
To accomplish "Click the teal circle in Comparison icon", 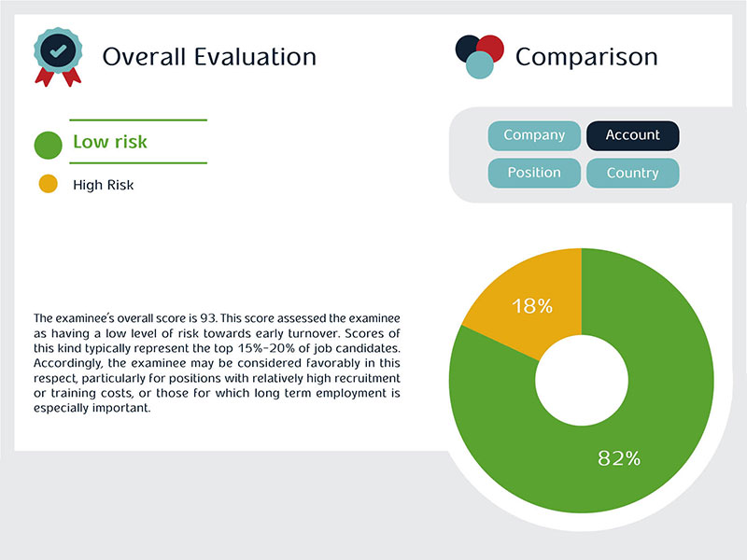I will pyautogui.click(x=479, y=64).
